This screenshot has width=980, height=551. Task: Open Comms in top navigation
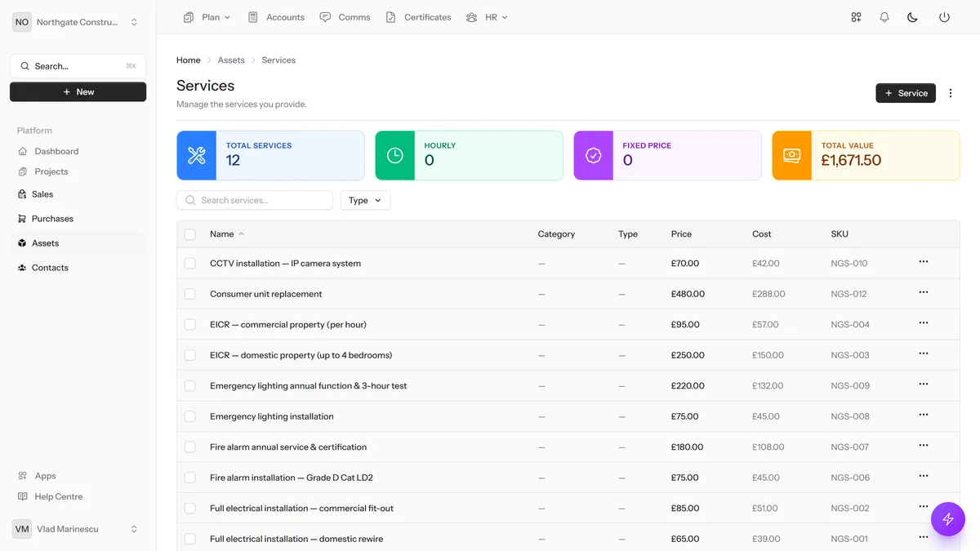[345, 17]
